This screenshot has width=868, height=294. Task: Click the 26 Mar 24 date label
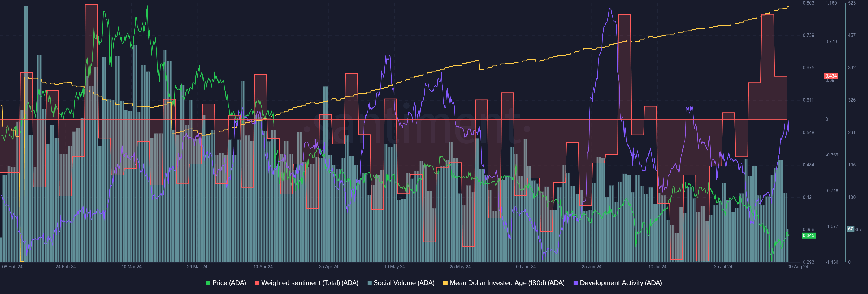coord(197,267)
